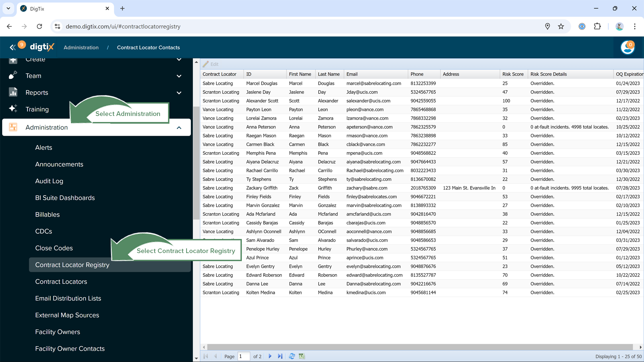Click the page number input field
Image resolution: width=644 pixels, height=362 pixels.
244,356
